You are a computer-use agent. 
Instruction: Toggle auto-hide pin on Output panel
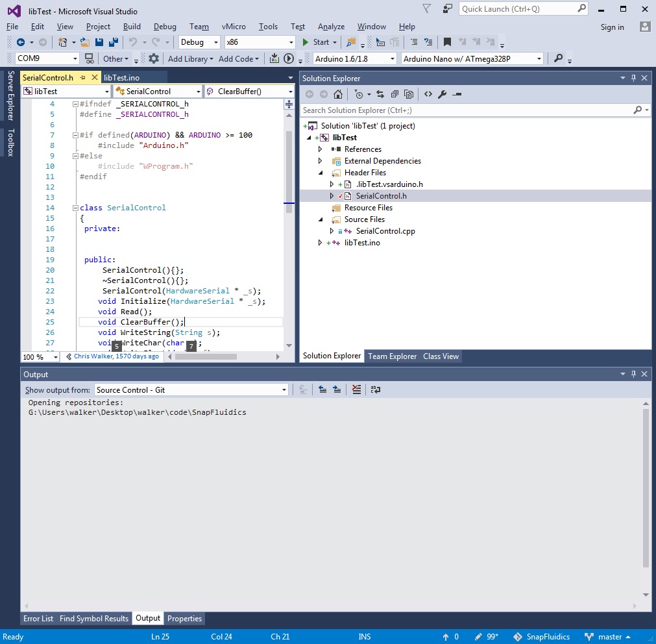point(633,374)
